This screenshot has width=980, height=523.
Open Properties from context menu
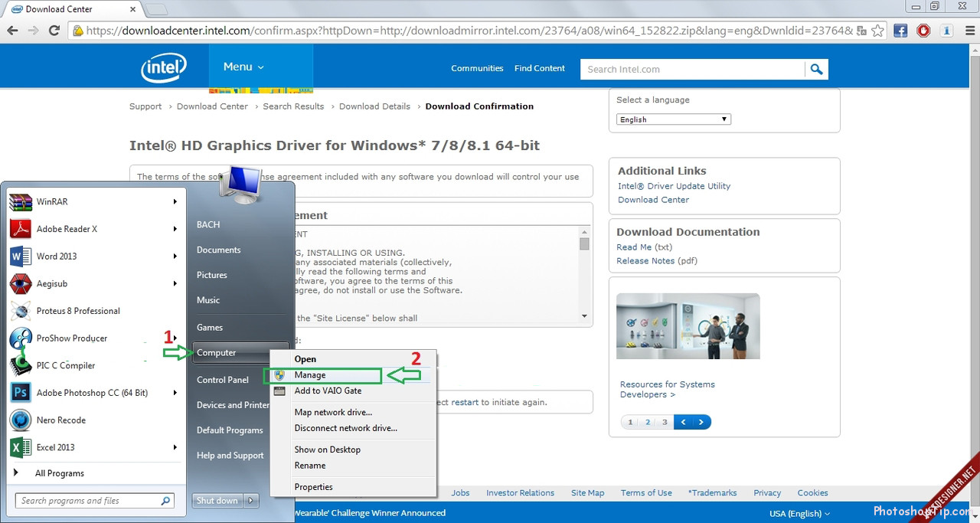pos(354,487)
